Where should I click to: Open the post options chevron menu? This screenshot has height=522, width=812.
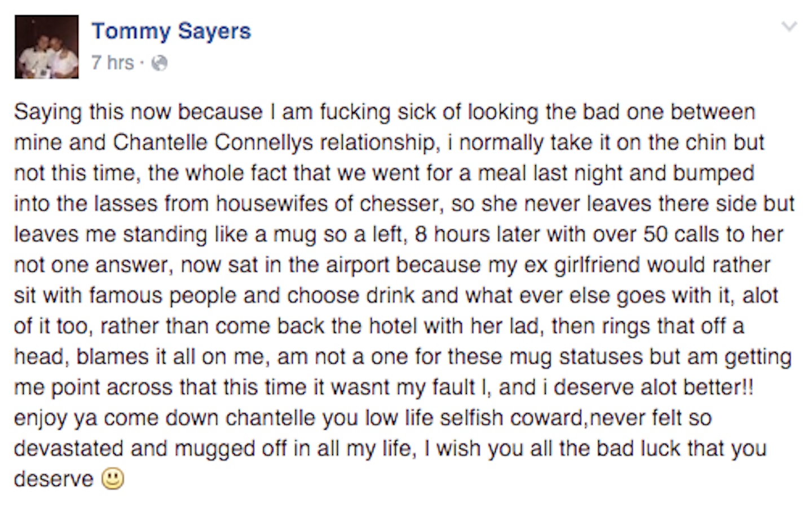(789, 26)
